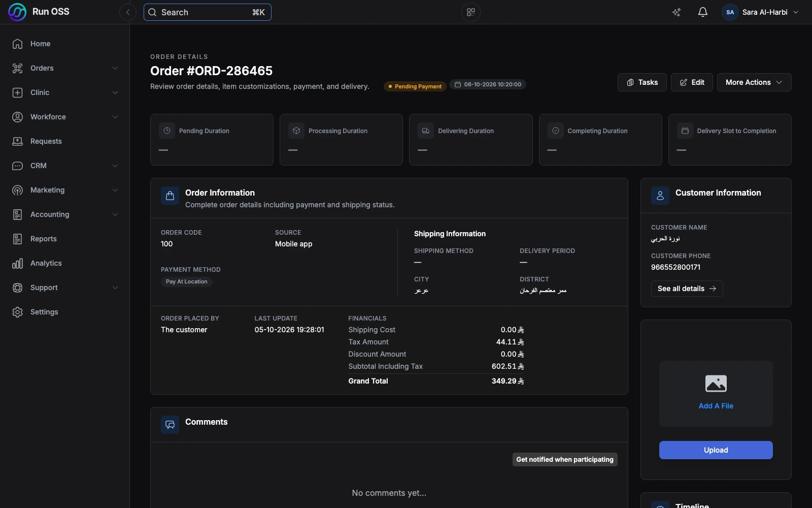Open the Sara Al-Harbi user menu
Screen dimensions: 812x508
pyautogui.click(x=760, y=12)
